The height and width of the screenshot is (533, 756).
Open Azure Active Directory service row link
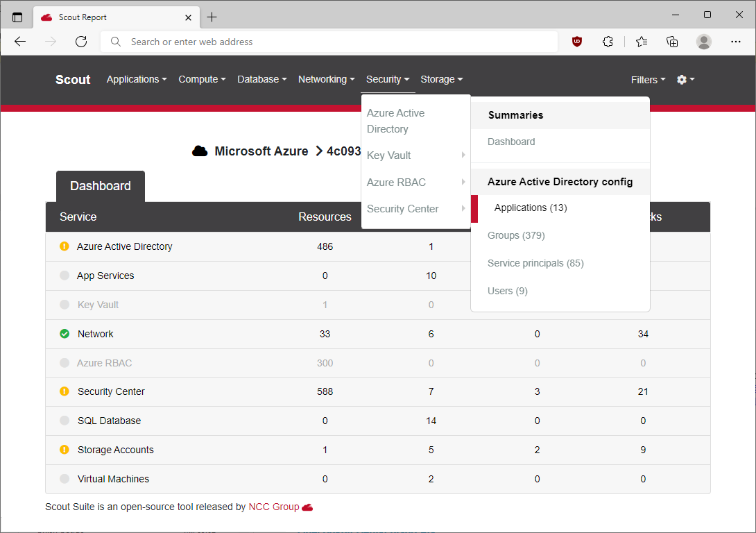pos(124,246)
